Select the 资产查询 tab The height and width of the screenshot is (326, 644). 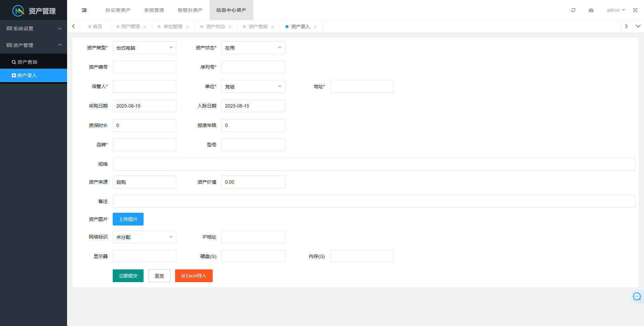(258, 26)
